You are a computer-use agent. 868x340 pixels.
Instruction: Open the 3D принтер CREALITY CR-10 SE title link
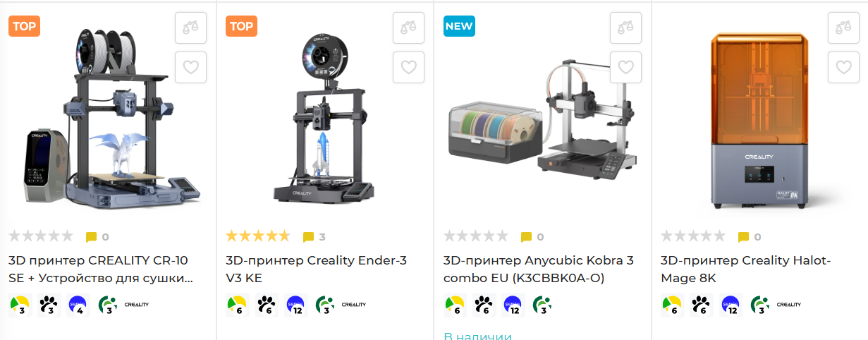click(101, 269)
